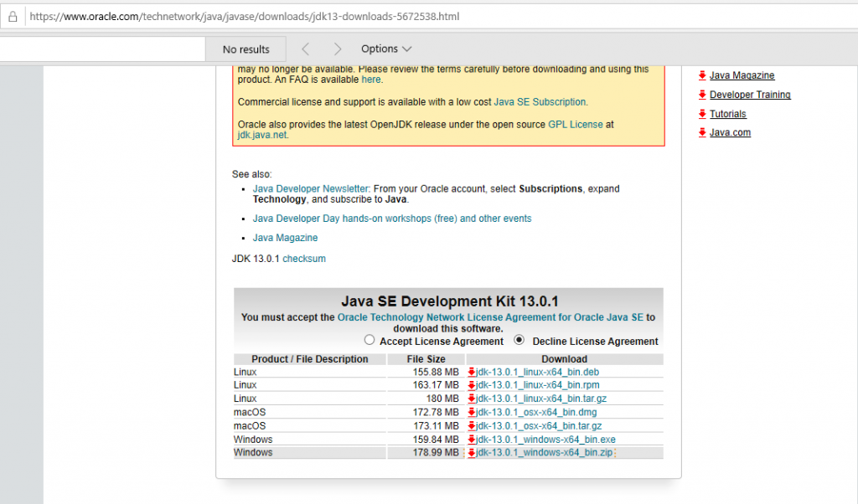Viewport: 858px width, 504px height.
Task: Open the find Options dropdown
Action: pos(385,49)
